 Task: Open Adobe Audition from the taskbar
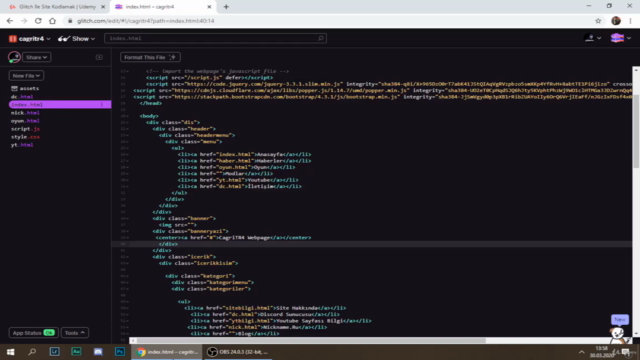click(76, 351)
